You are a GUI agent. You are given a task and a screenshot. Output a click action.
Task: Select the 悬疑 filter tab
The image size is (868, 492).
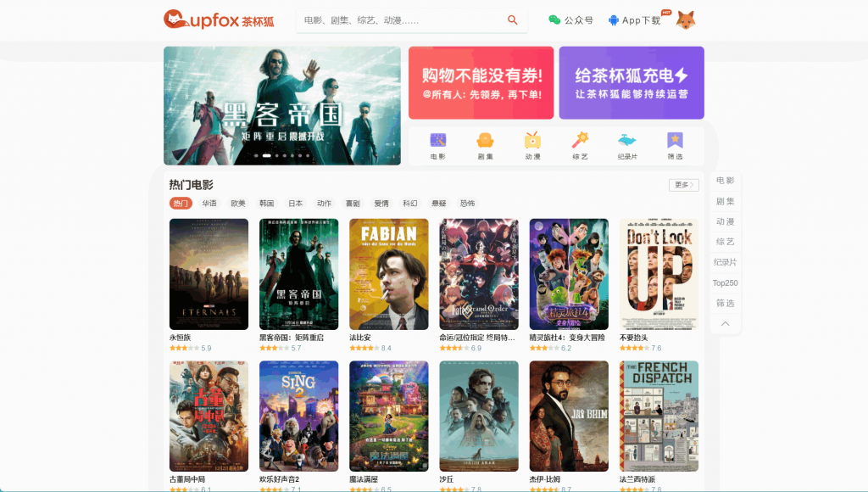439,204
